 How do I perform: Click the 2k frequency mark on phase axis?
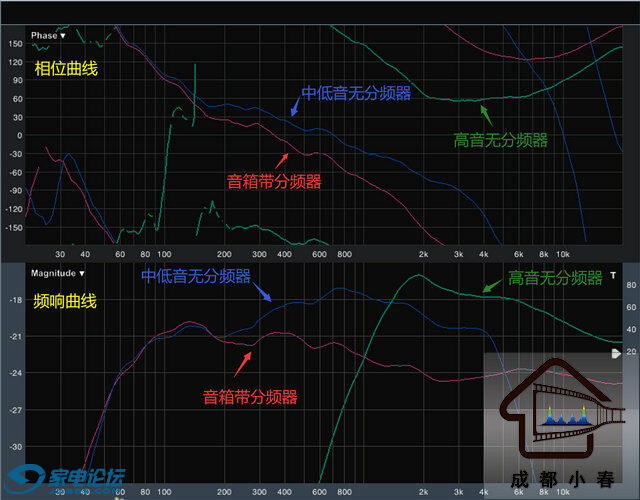(423, 254)
